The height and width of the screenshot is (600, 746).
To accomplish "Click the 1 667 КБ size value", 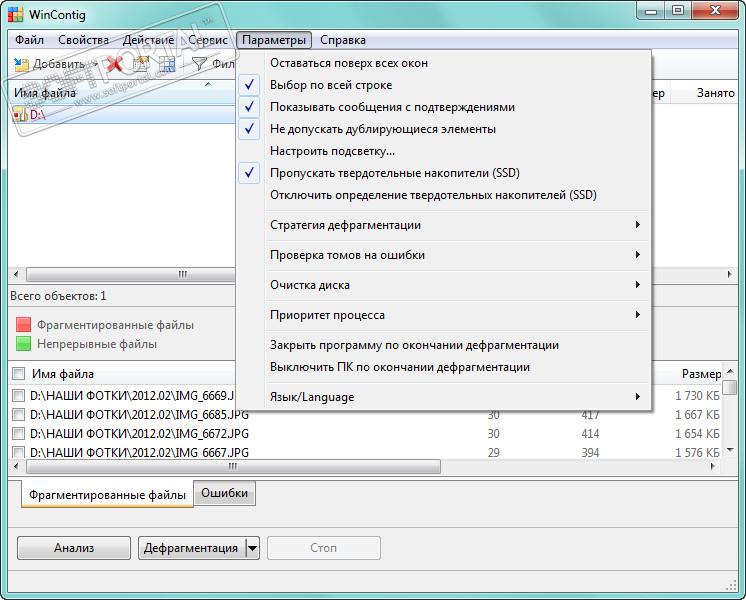I will [697, 414].
